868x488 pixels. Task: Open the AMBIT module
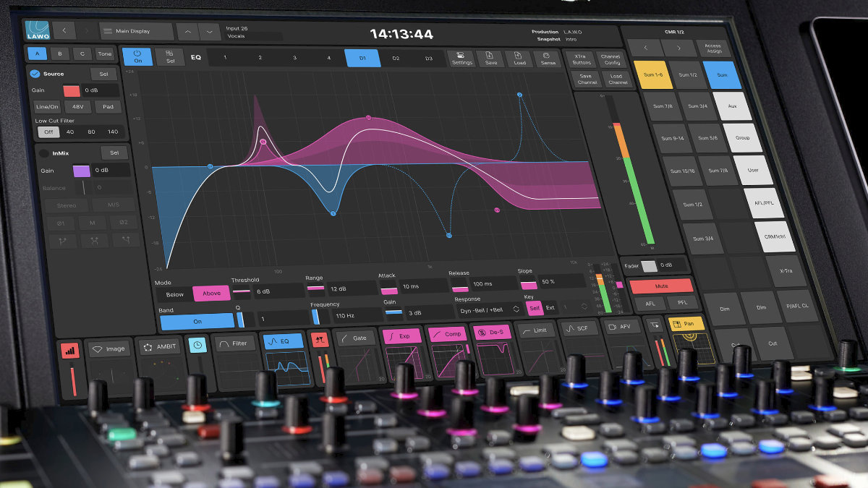(159, 346)
